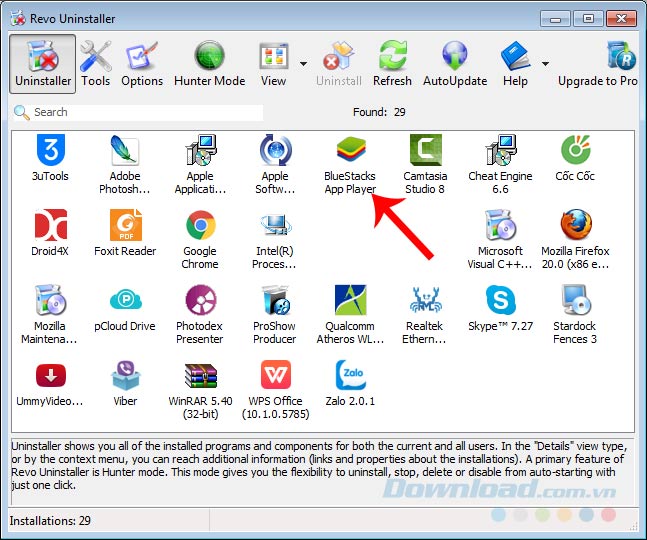Select WPS Office entry

tap(276, 389)
